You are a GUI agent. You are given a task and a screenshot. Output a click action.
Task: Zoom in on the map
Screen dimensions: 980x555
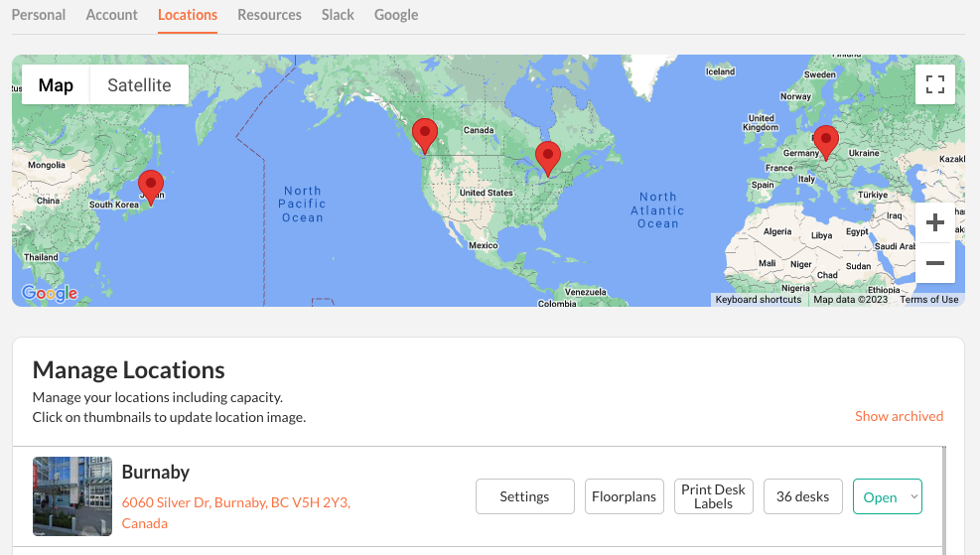(934, 222)
